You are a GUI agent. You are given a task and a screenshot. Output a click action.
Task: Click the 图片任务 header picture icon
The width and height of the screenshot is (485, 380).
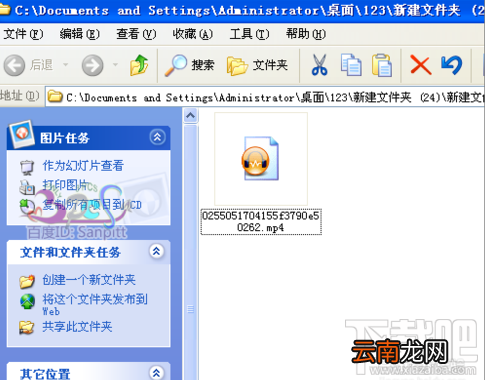pos(22,134)
